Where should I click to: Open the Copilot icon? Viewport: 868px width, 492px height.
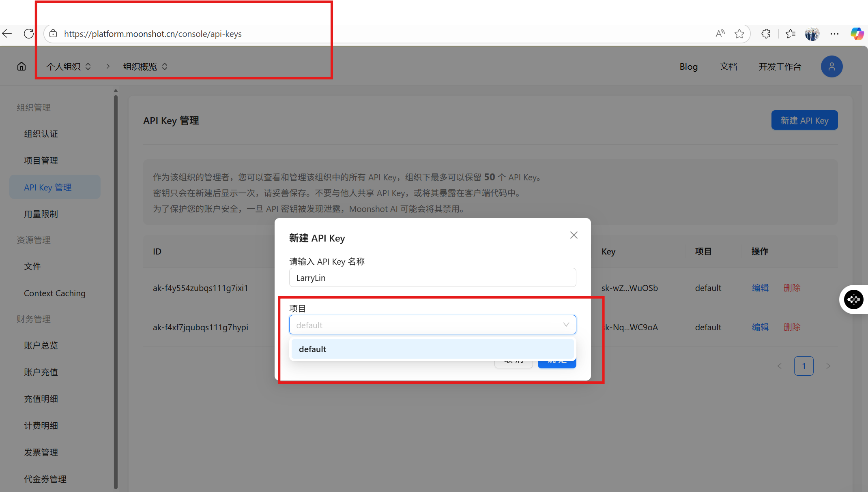point(857,34)
